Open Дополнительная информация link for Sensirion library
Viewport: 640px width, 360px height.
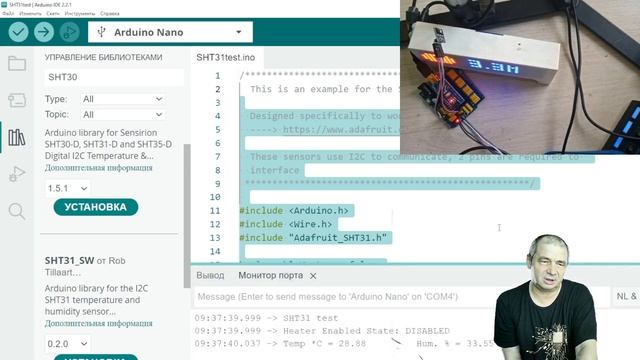(x=98, y=168)
